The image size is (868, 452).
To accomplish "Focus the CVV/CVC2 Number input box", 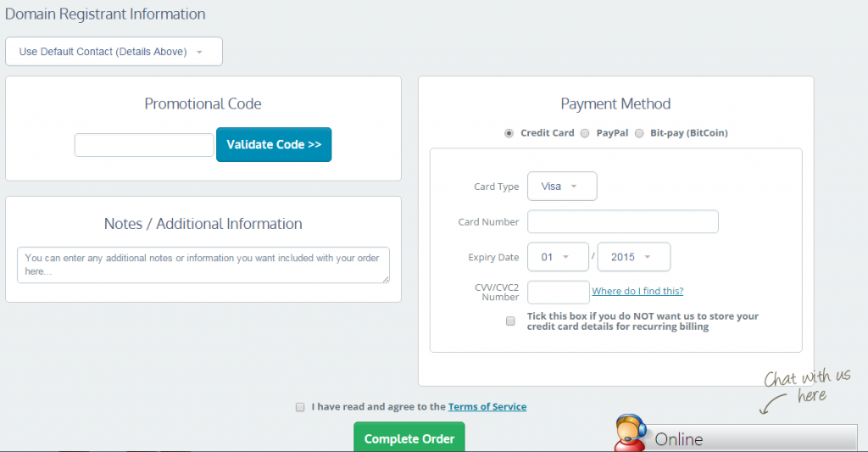I will [558, 292].
